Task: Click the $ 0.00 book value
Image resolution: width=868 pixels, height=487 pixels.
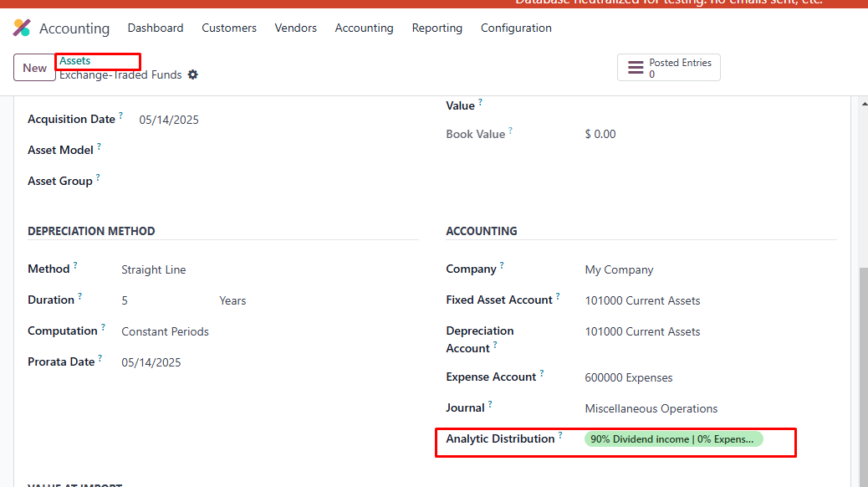Action: pyautogui.click(x=600, y=134)
